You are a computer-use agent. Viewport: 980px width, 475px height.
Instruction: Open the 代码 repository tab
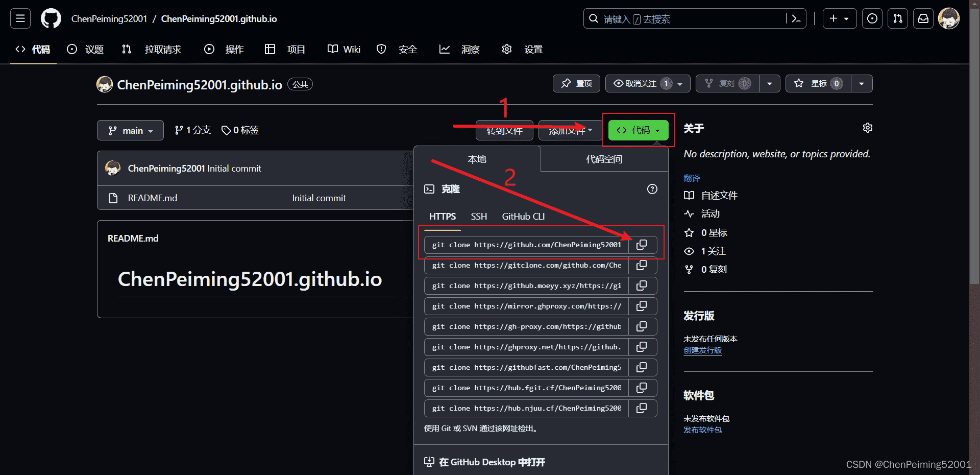pos(33,49)
